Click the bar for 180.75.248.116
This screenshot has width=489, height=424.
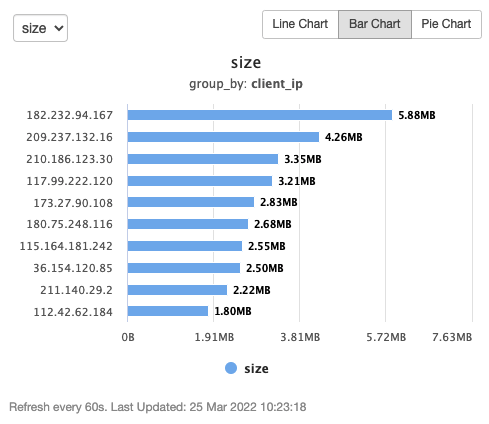point(188,224)
